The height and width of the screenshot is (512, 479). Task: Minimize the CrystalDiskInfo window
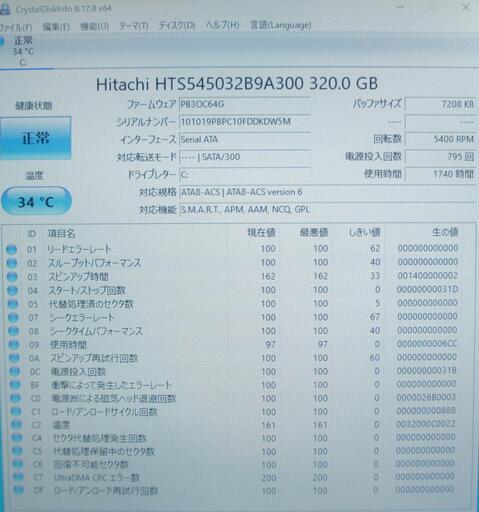click(x=401, y=6)
